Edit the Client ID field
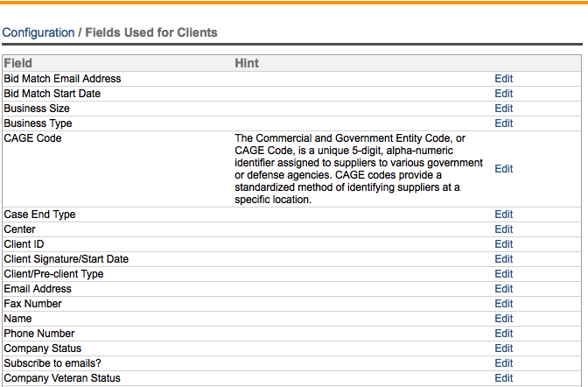Screen dimensions: 588x387 [503, 244]
